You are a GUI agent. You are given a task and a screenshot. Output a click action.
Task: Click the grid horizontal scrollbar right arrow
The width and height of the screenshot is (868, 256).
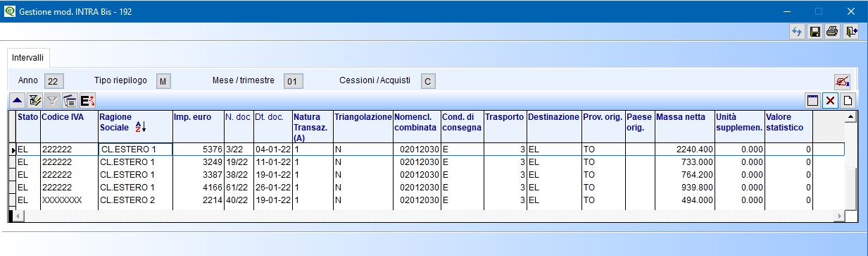[839, 214]
